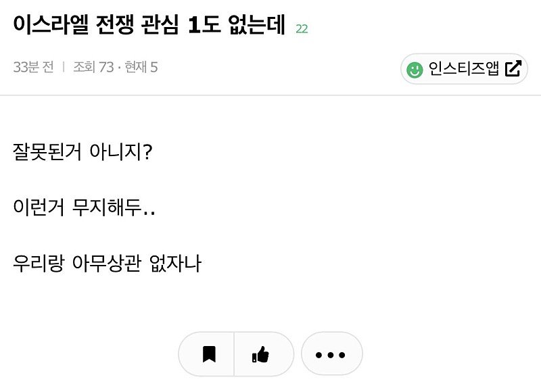Click the word 전쟁 in the post title
541x392 pixels.
pyautogui.click(x=115, y=25)
